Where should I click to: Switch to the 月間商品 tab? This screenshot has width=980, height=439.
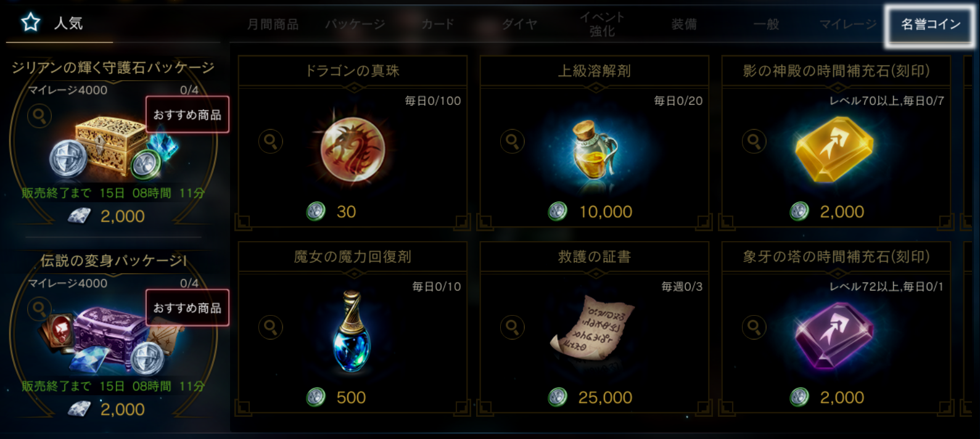coord(273,24)
